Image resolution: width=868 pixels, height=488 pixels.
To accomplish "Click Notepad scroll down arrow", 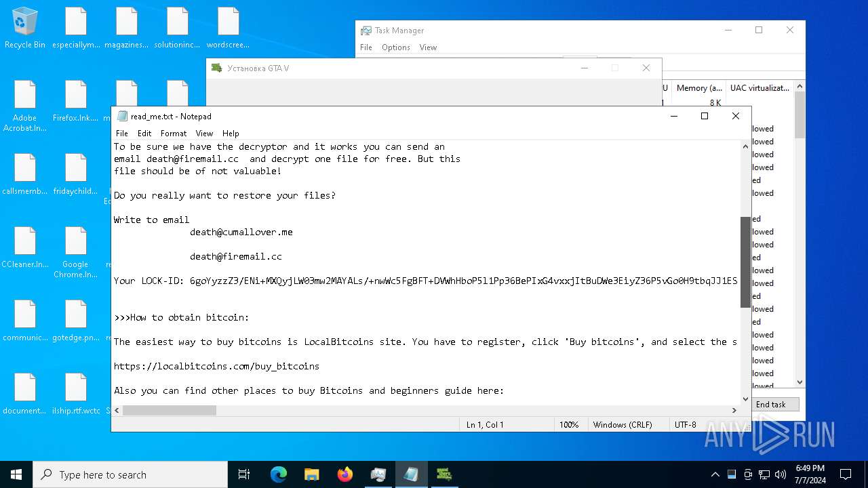I will click(x=745, y=399).
